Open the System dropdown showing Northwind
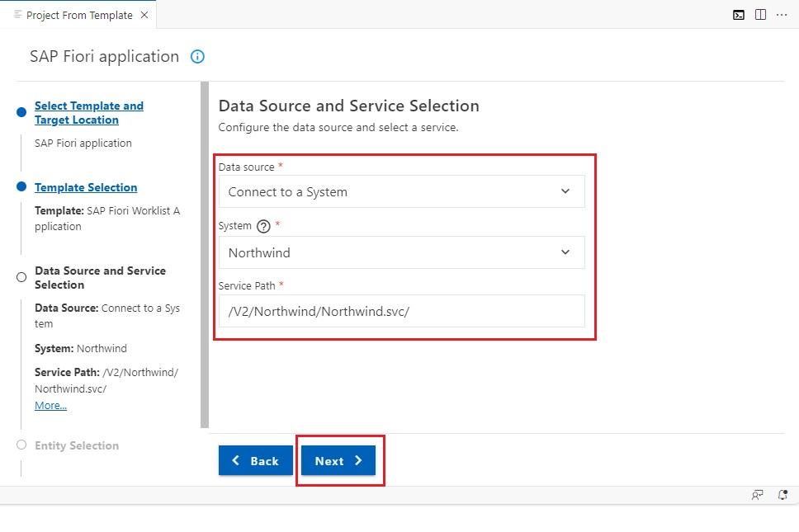This screenshot has width=799, height=532. click(x=401, y=252)
